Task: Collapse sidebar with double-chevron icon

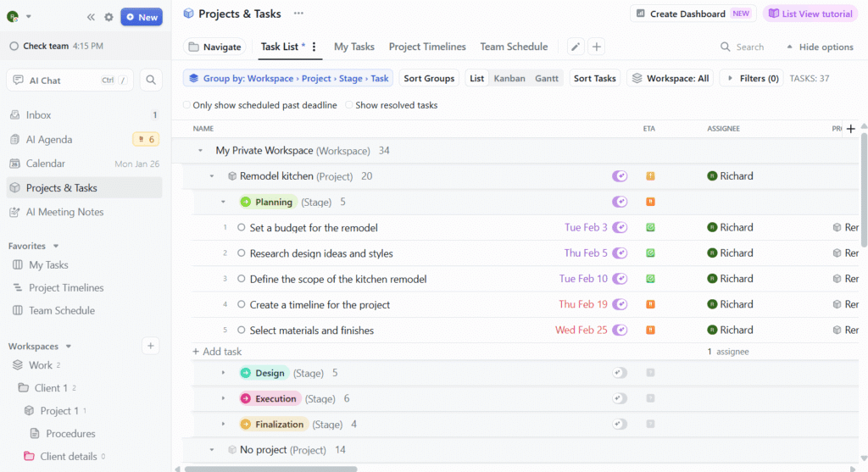Action: 91,17
